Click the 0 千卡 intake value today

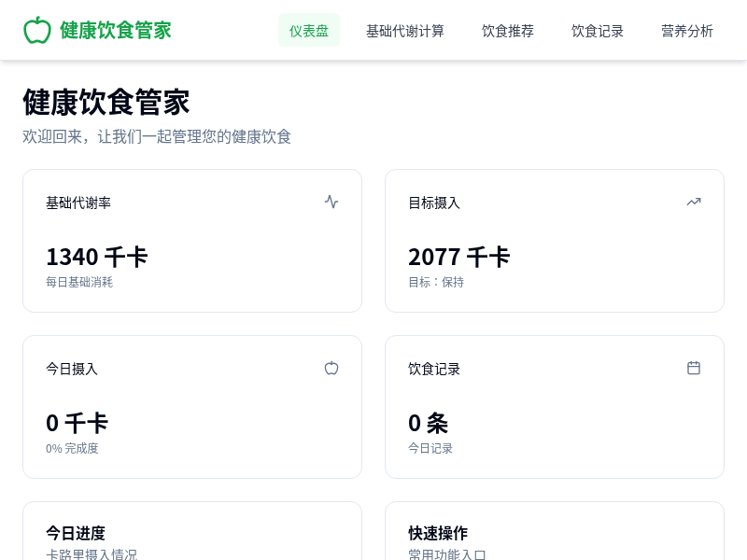78,423
